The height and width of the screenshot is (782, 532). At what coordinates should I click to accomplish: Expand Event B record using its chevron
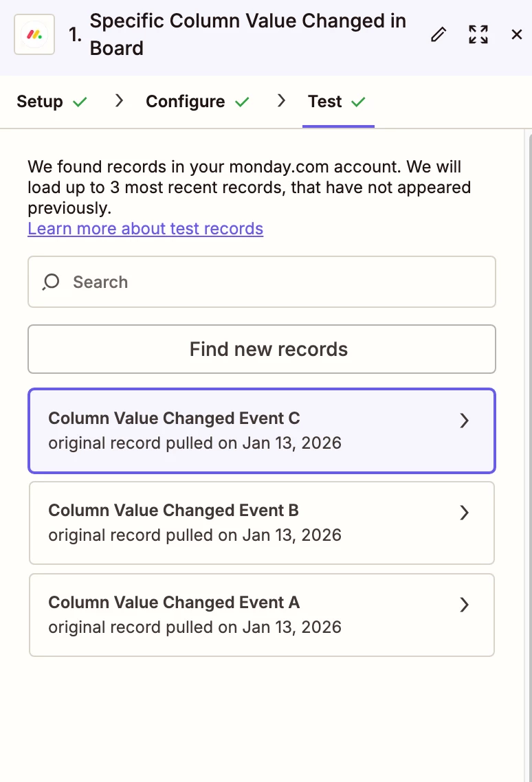point(465,513)
